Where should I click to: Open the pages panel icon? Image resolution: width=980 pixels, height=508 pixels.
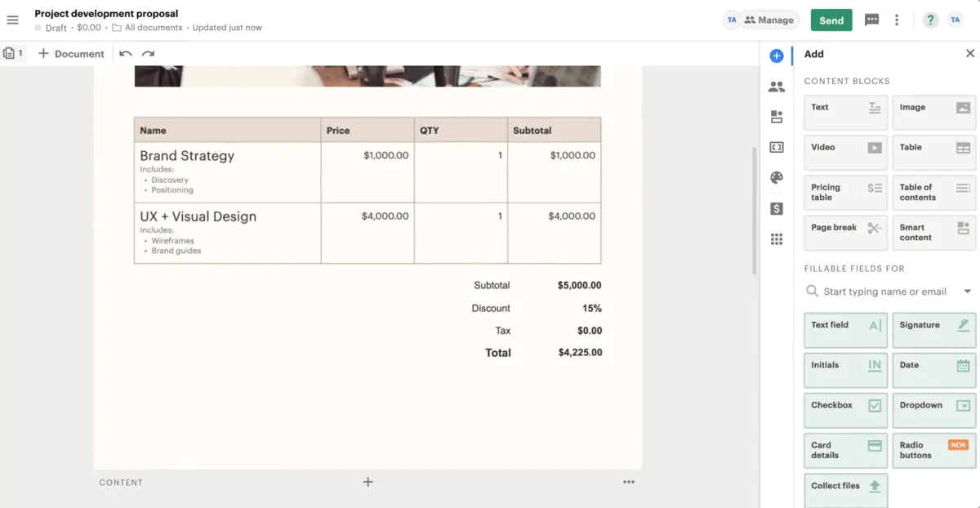(13, 54)
